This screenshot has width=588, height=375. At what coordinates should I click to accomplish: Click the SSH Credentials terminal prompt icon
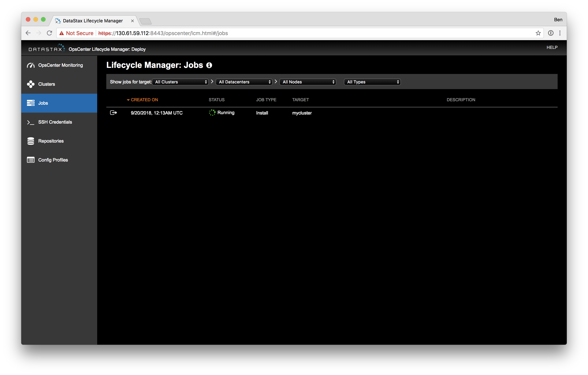(x=31, y=122)
